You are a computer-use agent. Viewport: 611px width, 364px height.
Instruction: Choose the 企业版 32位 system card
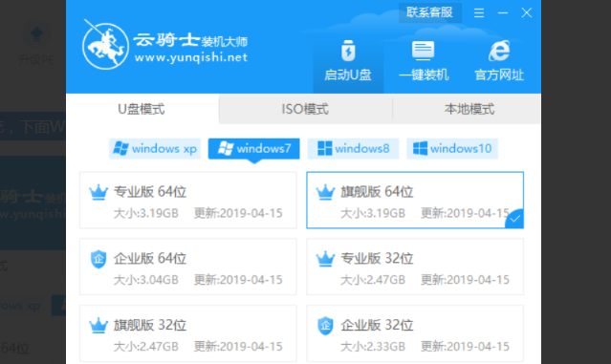tap(415, 333)
